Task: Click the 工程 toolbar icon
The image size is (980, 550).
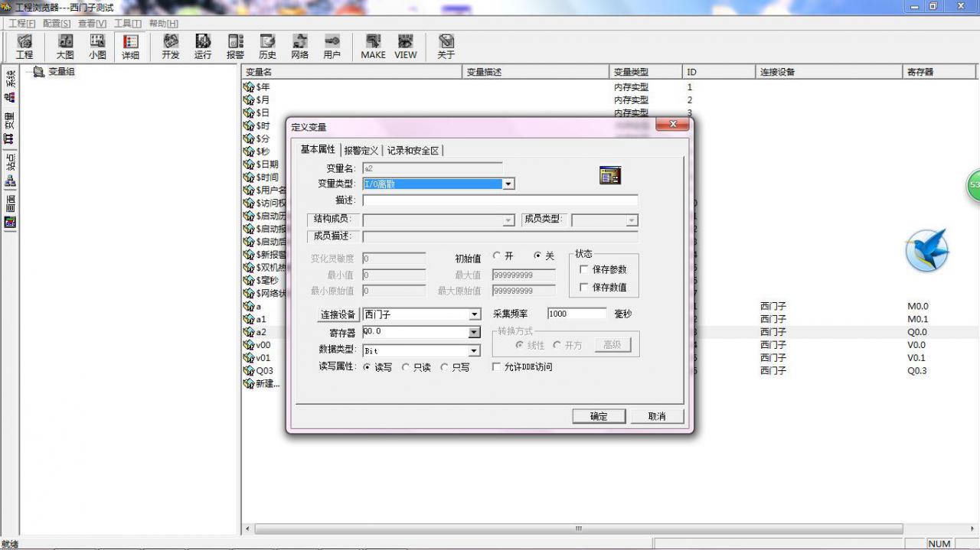Action: 24,46
